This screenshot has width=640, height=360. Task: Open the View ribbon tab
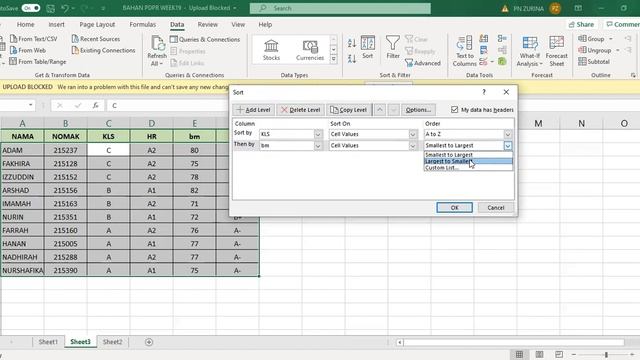pyautogui.click(x=238, y=24)
